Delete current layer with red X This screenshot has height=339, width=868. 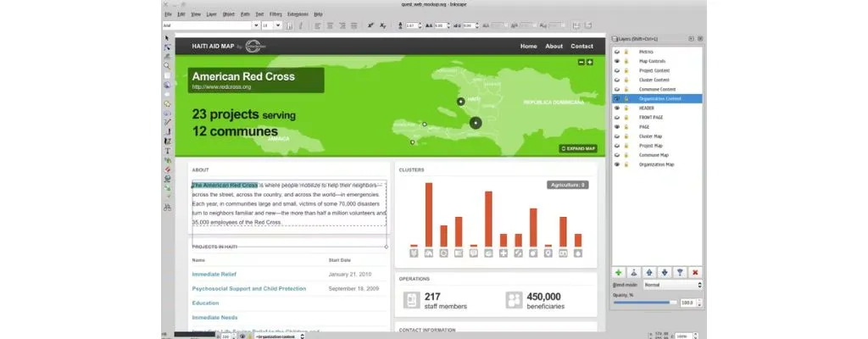tap(695, 272)
